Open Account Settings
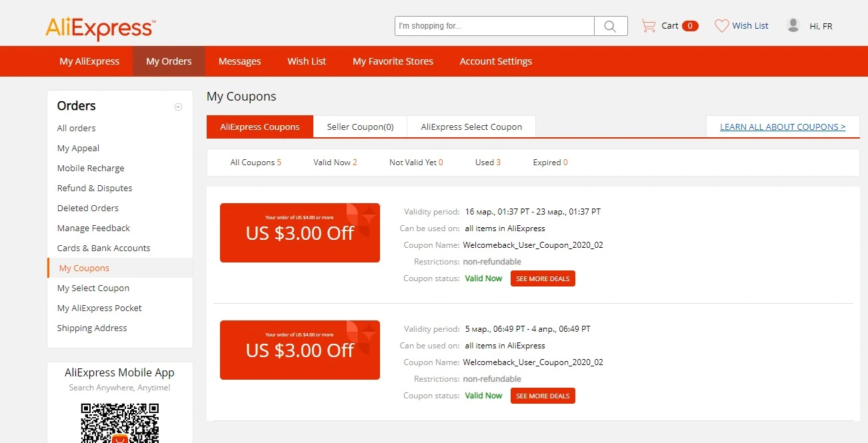The width and height of the screenshot is (868, 443). (496, 61)
